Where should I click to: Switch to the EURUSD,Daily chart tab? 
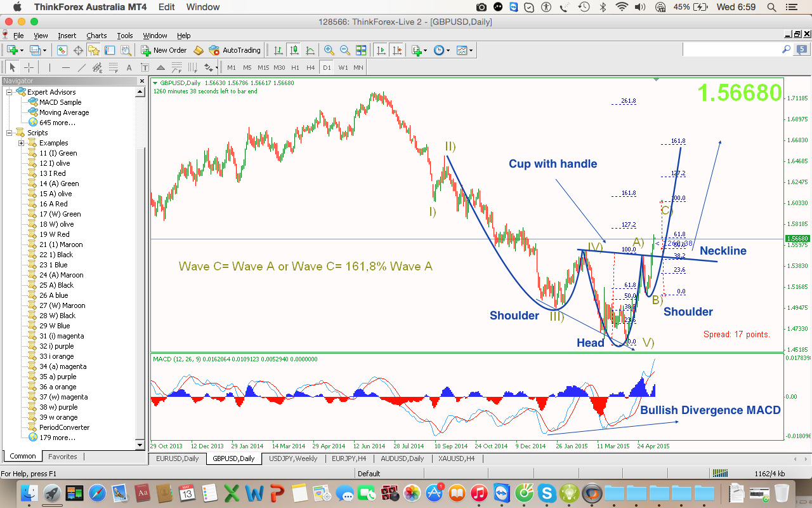[x=177, y=458]
